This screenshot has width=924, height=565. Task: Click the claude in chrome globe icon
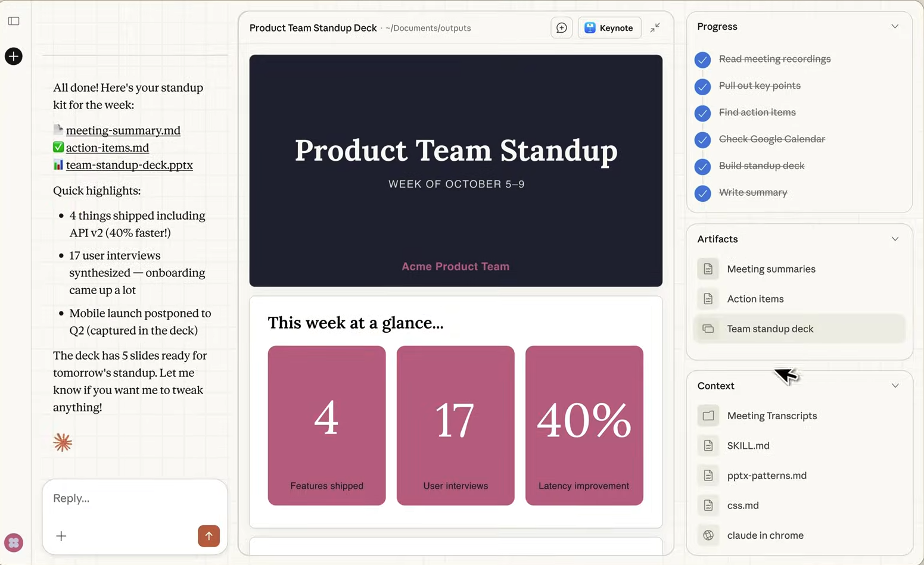pos(708,535)
